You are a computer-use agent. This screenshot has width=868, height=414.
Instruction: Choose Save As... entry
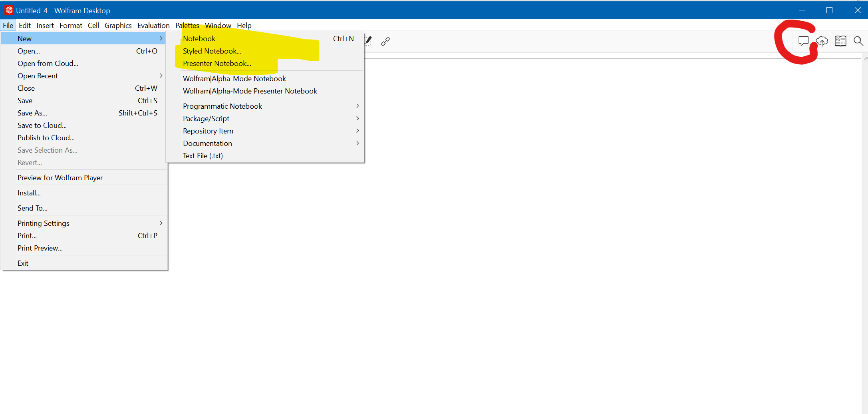(x=84, y=113)
